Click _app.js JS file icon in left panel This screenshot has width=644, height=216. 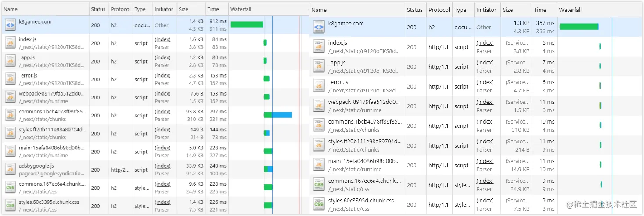tap(10, 61)
